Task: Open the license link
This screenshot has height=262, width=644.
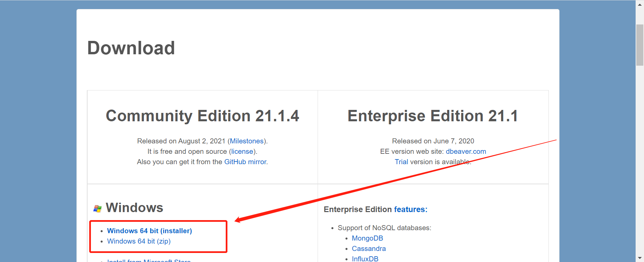Action: pos(242,151)
